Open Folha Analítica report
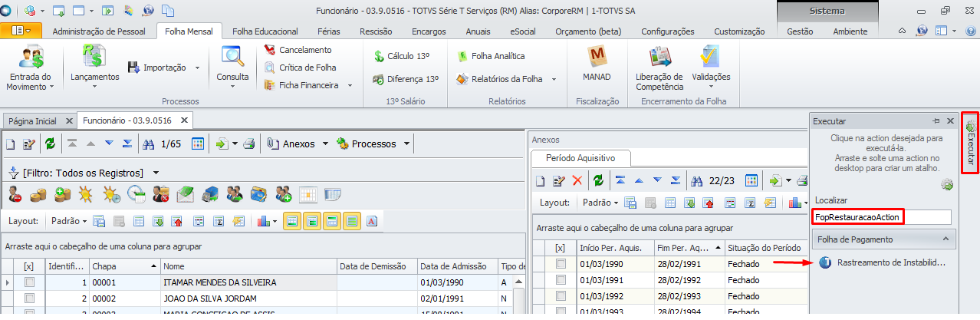The height and width of the screenshot is (320, 980). point(491,56)
